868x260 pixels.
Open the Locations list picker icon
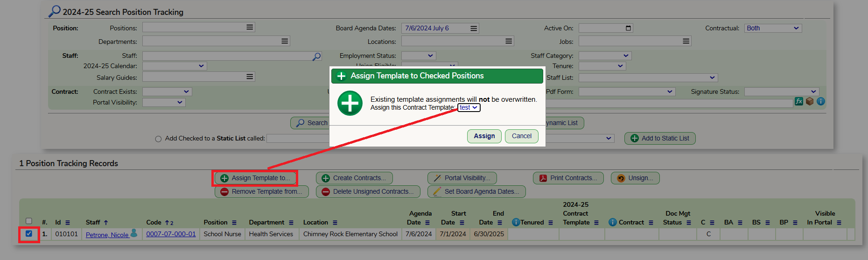509,41
